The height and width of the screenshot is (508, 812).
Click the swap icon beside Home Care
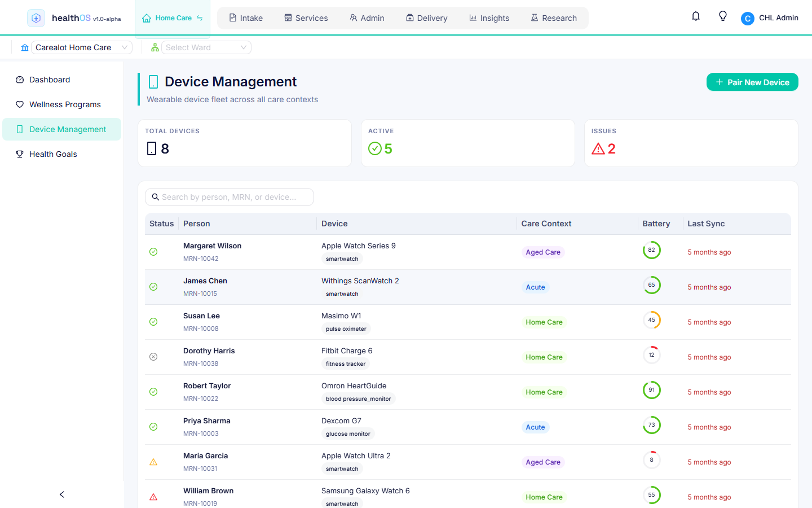click(x=200, y=18)
